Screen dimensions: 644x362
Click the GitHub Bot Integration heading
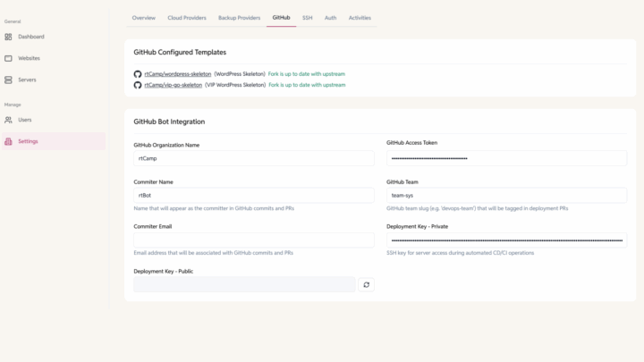tap(169, 122)
